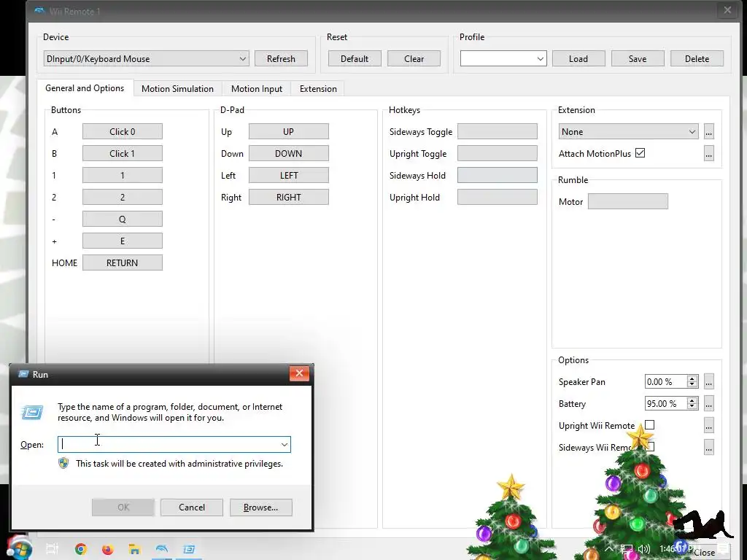Click the Speaker Pan percentage field
747x560 pixels.
click(666, 382)
